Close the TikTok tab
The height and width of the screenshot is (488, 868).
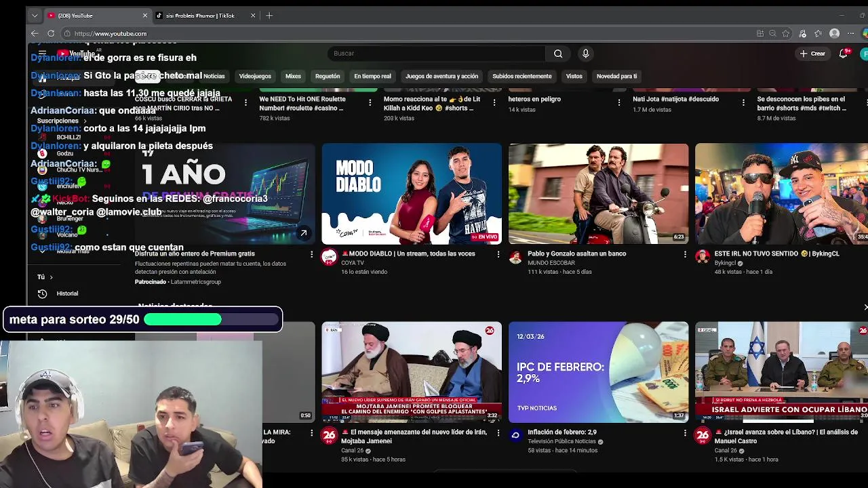point(253,16)
